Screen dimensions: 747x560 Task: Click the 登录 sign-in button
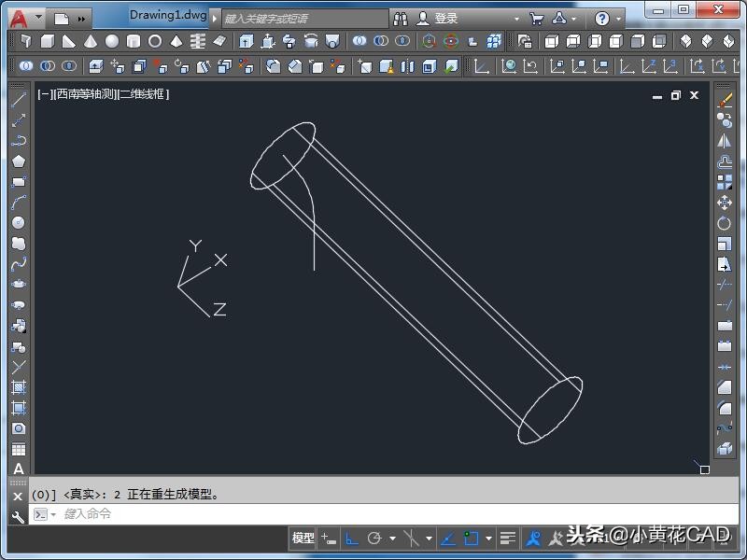point(446,19)
